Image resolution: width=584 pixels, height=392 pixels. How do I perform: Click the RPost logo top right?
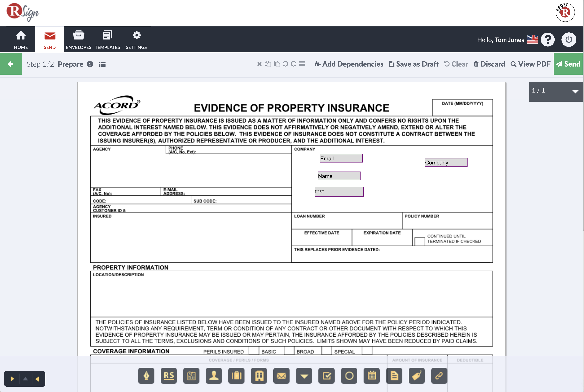pyautogui.click(x=565, y=12)
